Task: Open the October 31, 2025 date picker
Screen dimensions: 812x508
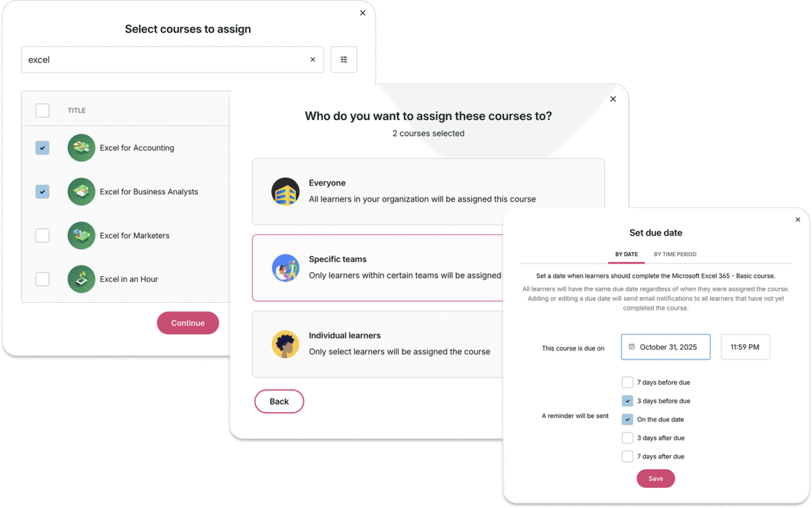Action: (x=666, y=347)
